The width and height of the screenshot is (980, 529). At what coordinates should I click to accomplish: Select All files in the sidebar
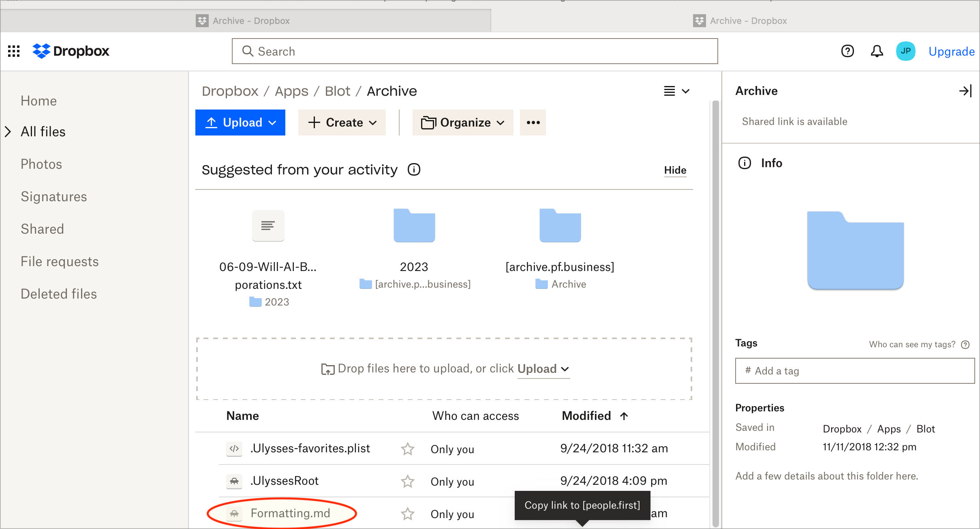(43, 131)
